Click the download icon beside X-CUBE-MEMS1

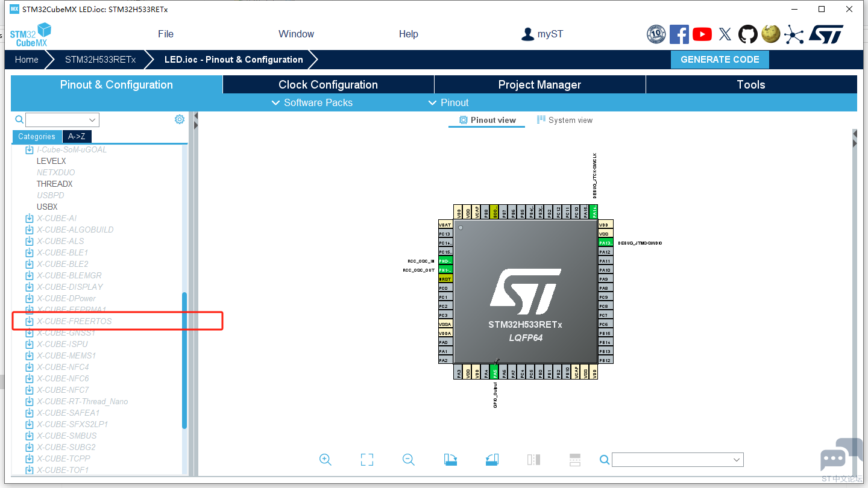click(29, 355)
